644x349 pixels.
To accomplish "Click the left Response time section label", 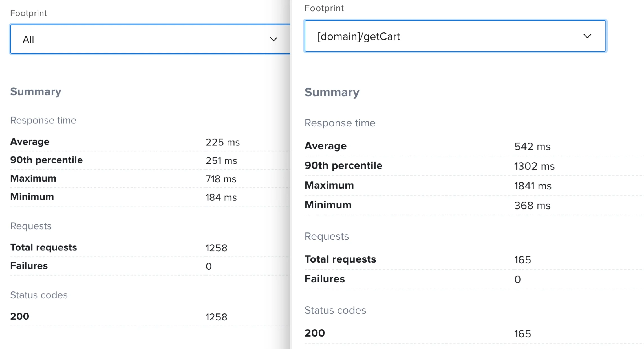I will (x=43, y=120).
